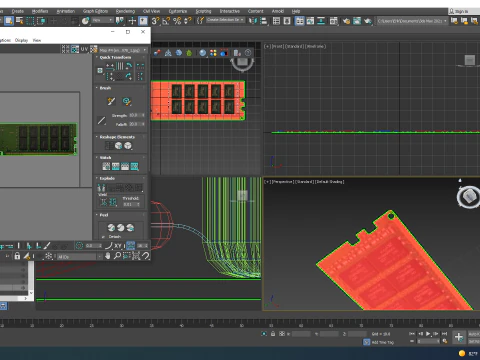The height and width of the screenshot is (360, 480).
Task: Collapse the Explode rollout
Action: click(107, 178)
